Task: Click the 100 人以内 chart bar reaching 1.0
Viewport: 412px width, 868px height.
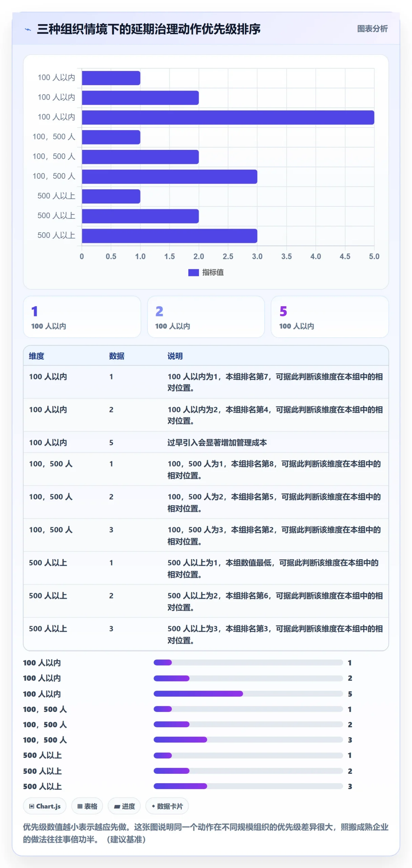Action: [111, 78]
